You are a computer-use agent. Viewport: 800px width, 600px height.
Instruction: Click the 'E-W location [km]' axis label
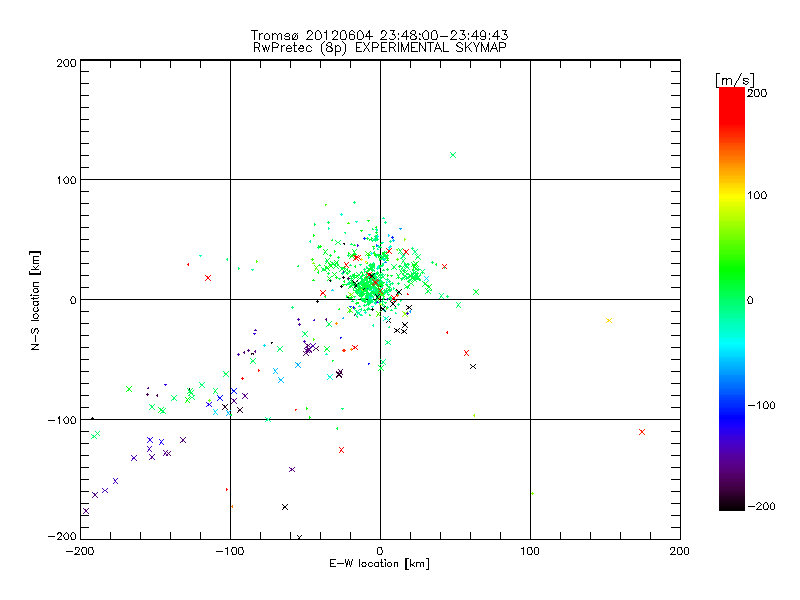380,564
